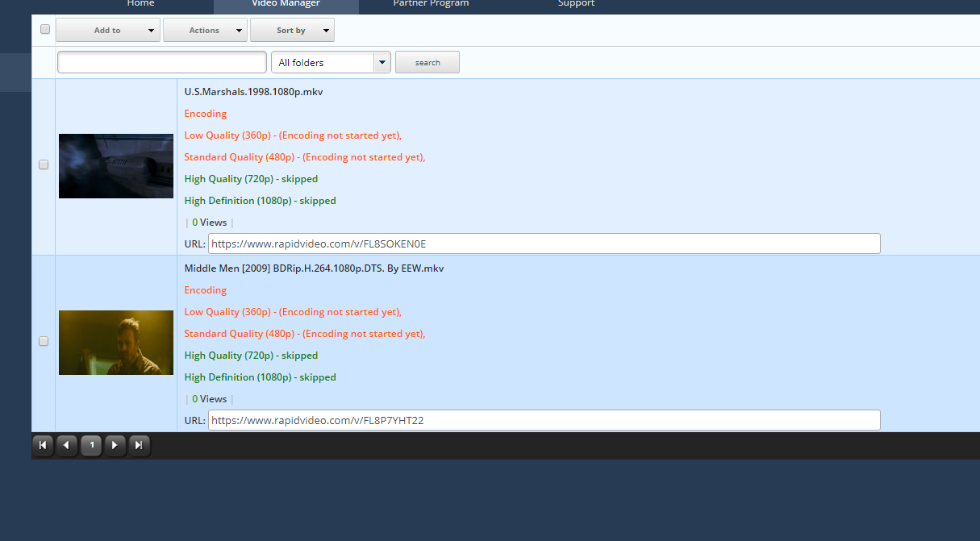
Task: Open the Sort by dropdown
Action: tap(292, 31)
